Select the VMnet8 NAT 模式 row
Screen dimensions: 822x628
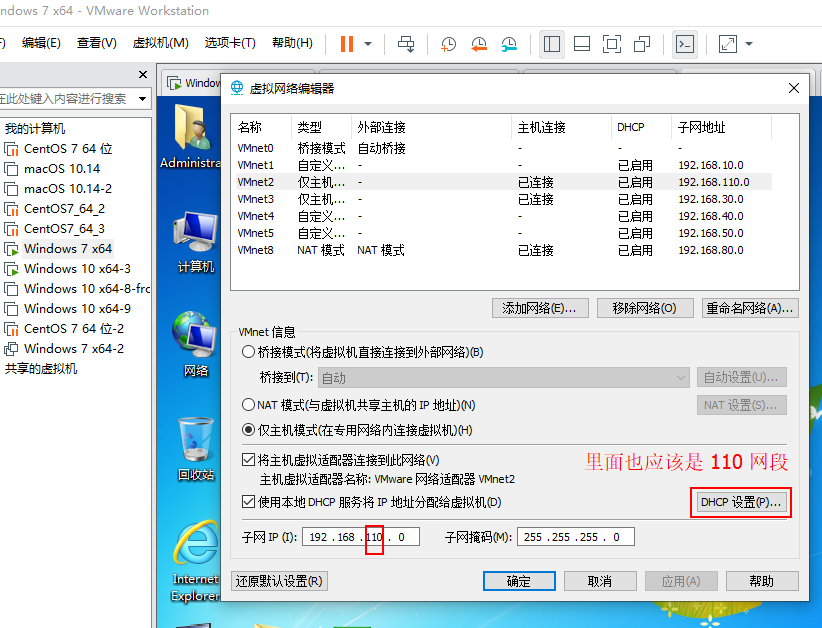click(504, 250)
